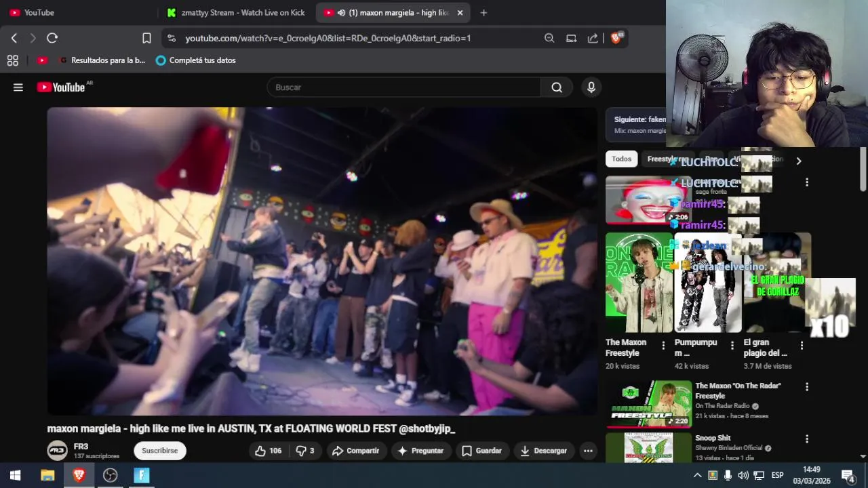Save video with Guardar button
868x488 pixels.
[x=482, y=451]
